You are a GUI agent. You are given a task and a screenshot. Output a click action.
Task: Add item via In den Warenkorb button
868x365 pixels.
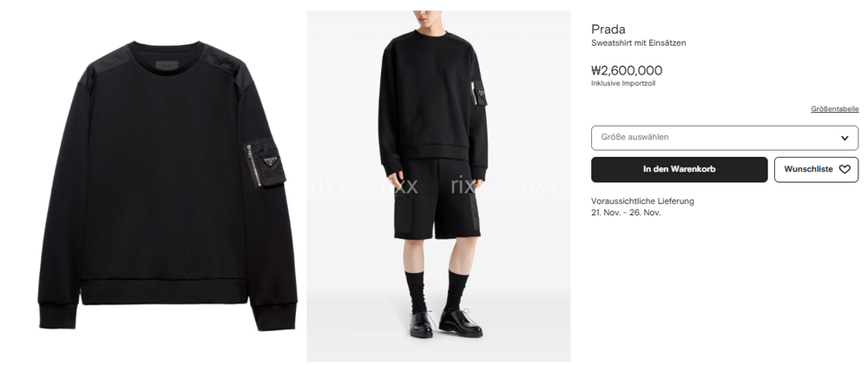click(680, 170)
